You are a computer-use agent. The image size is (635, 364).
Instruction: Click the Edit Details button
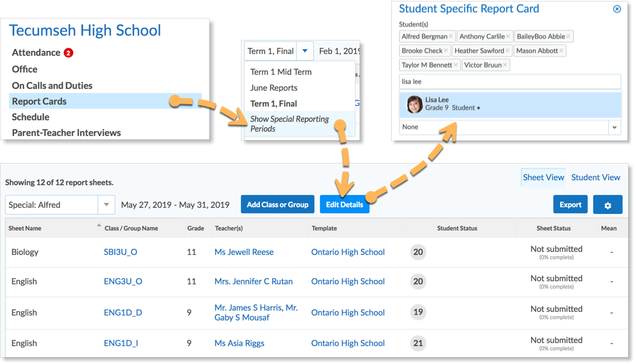pos(344,205)
